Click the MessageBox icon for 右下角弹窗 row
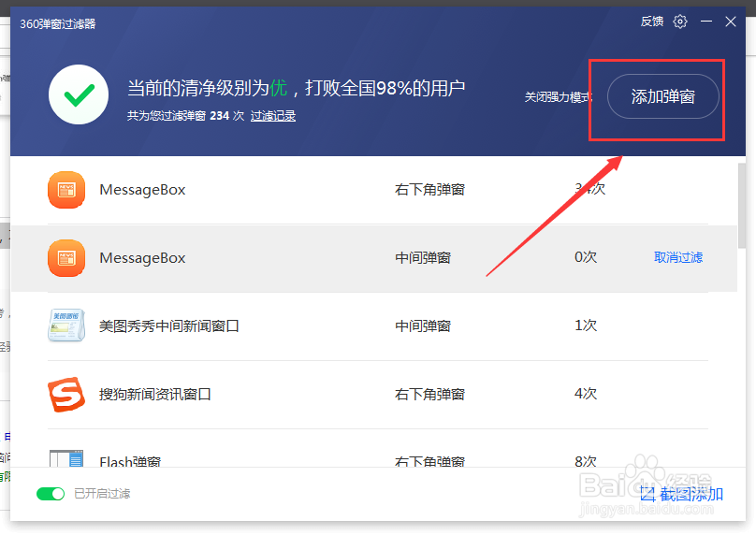 [x=66, y=190]
